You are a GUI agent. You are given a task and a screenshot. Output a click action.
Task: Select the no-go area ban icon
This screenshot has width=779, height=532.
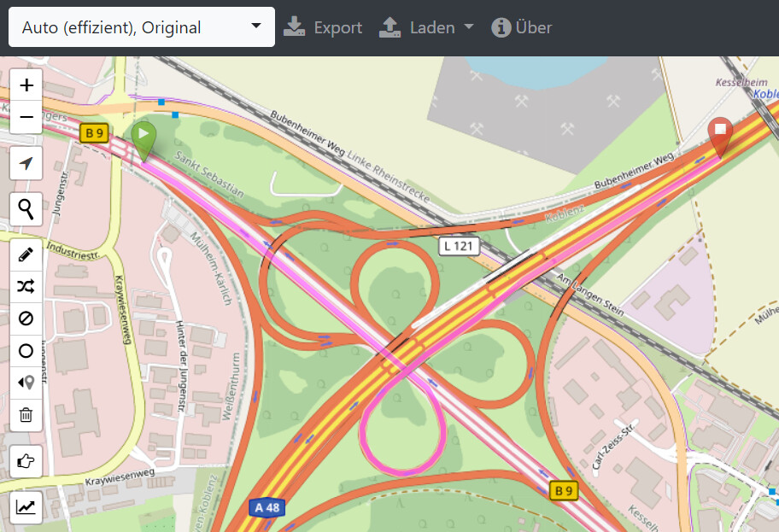(x=26, y=319)
